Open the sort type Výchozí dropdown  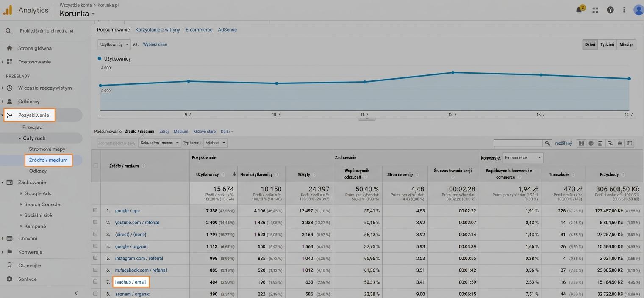[x=215, y=143]
